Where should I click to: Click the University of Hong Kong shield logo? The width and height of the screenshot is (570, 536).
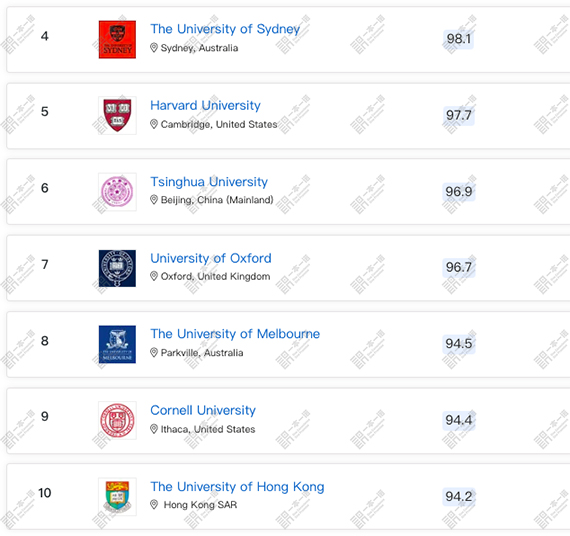[117, 496]
